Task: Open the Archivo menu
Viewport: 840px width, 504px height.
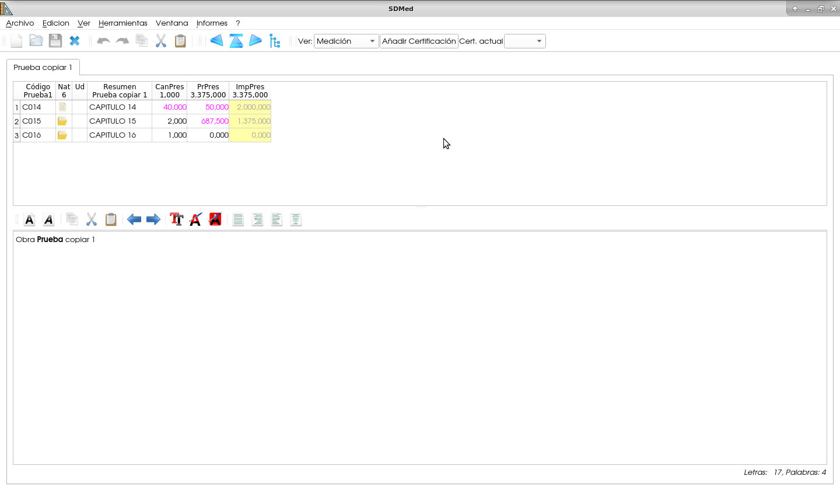Action: pos(20,23)
